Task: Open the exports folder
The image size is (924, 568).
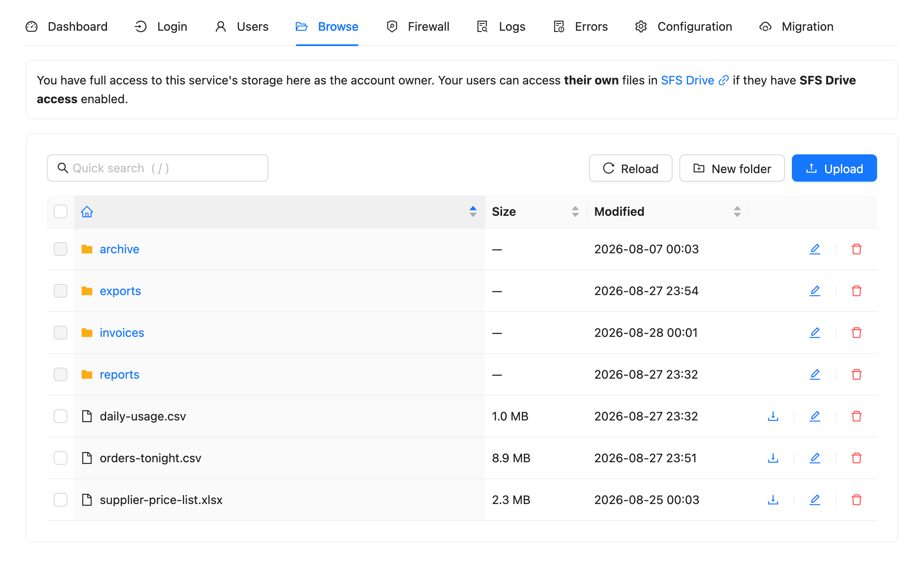Action: point(120,291)
